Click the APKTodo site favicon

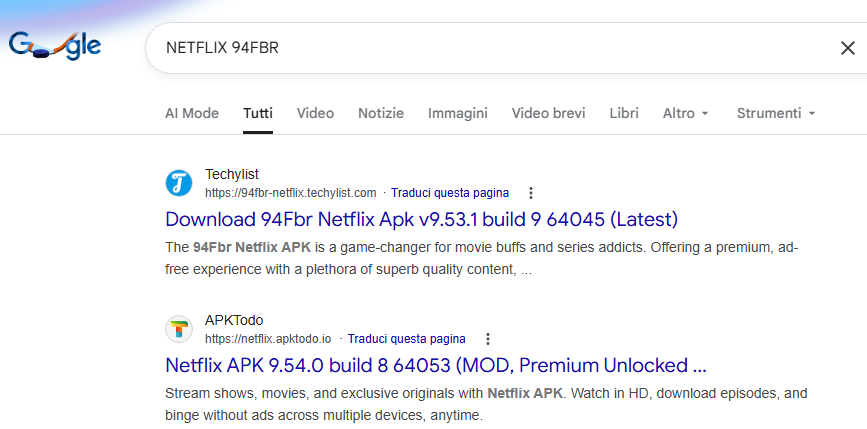[179, 329]
